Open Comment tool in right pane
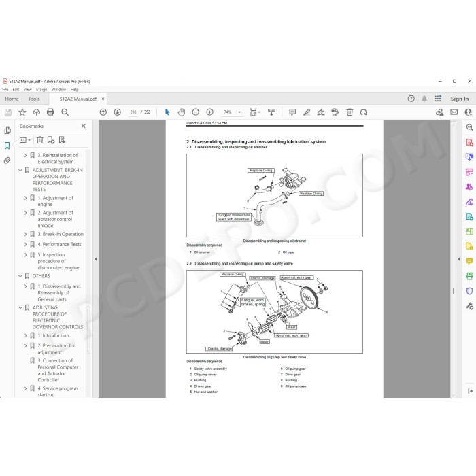476x476 pixels. [x=469, y=261]
